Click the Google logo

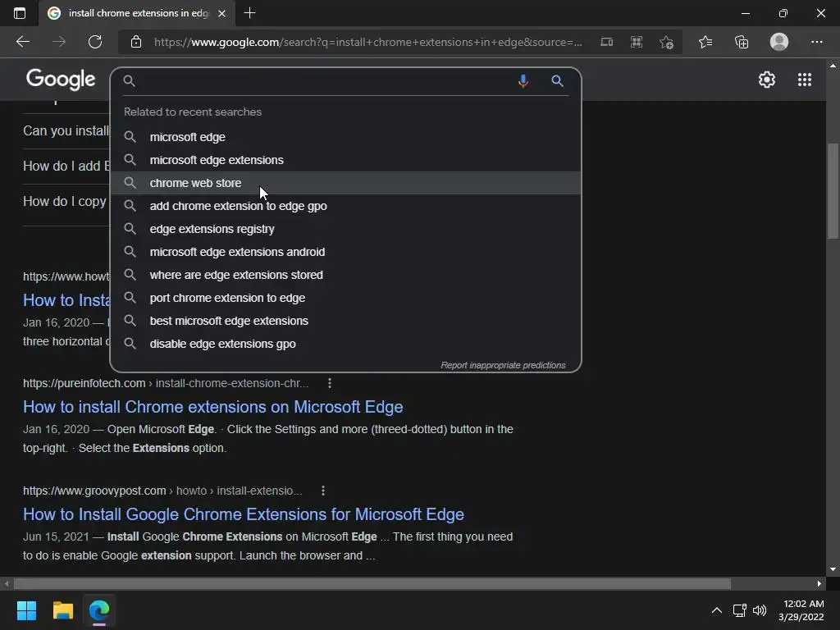point(61,80)
